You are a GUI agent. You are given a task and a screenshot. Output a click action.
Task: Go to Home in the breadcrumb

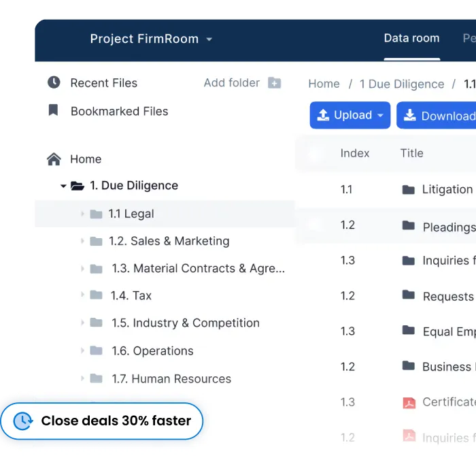pos(324,84)
